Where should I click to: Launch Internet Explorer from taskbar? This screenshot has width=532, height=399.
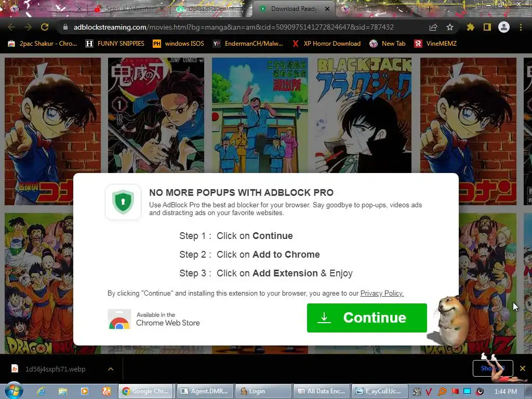pos(41,391)
